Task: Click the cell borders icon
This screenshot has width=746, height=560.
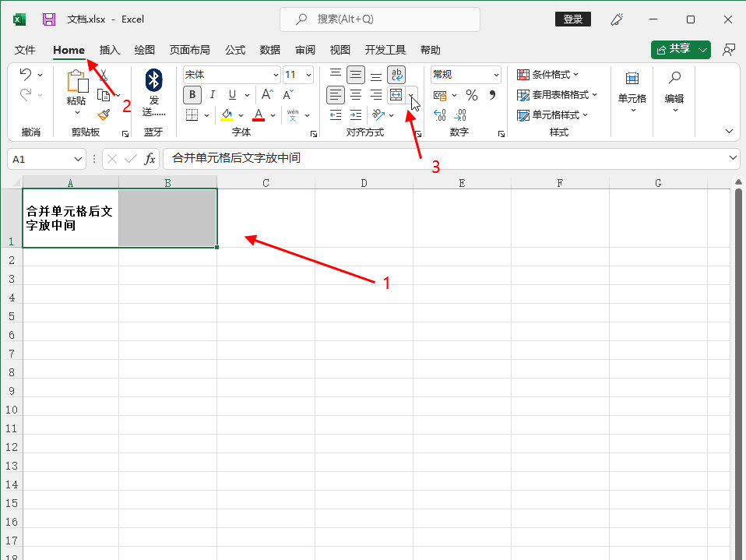Action: pos(192,114)
